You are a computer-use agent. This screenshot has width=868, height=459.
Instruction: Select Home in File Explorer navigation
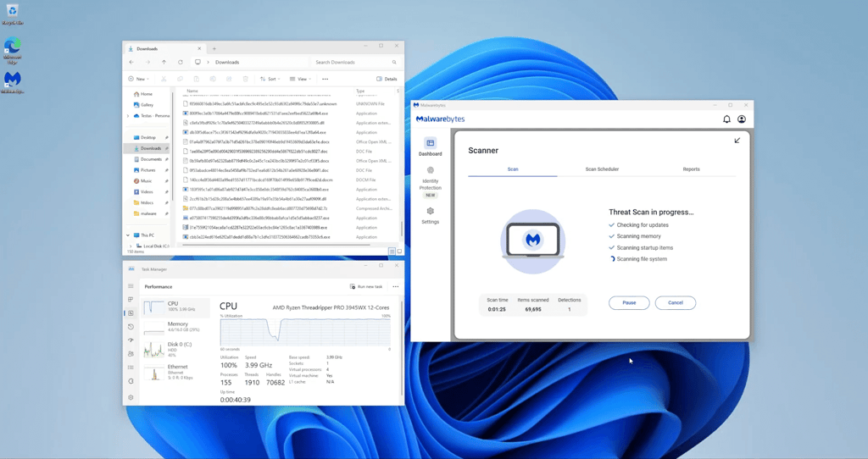coord(142,94)
